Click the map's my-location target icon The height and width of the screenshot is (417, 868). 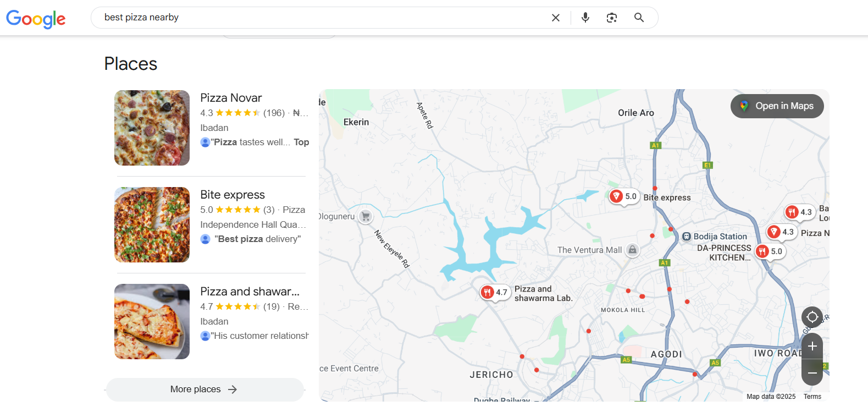click(x=812, y=317)
